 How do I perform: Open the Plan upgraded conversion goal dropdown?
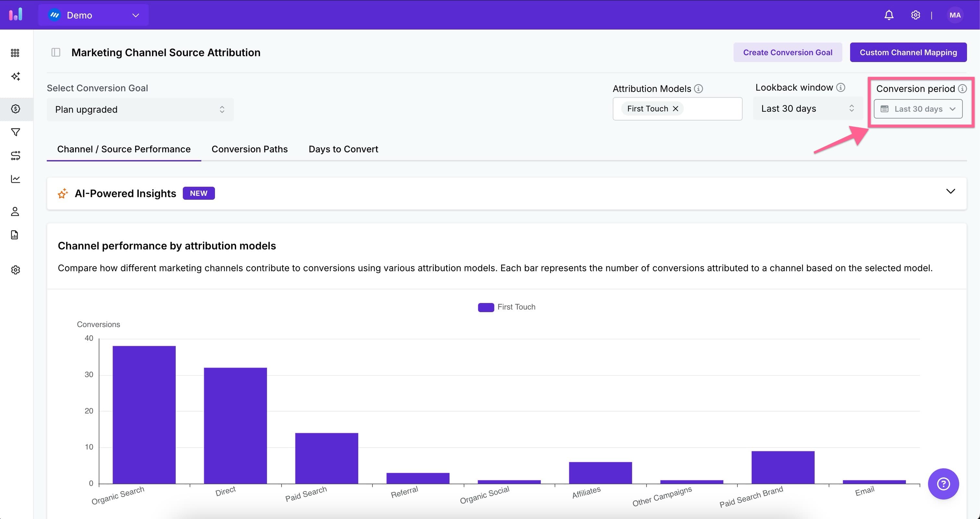(140, 109)
